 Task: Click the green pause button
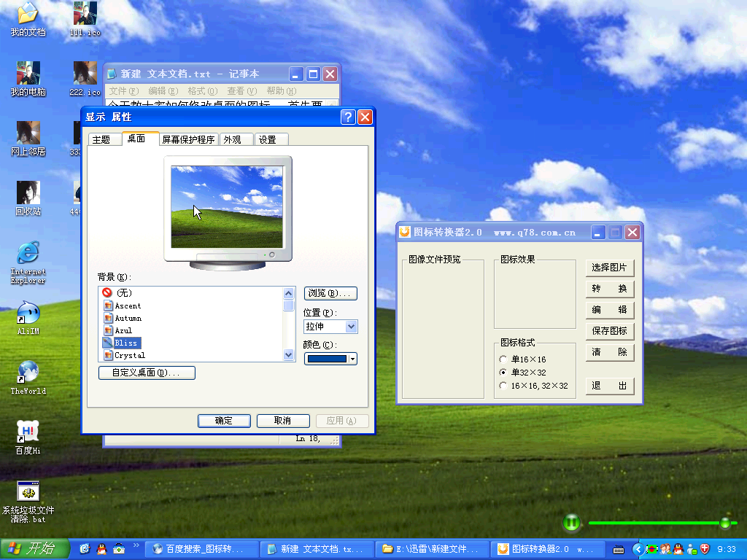(572, 522)
